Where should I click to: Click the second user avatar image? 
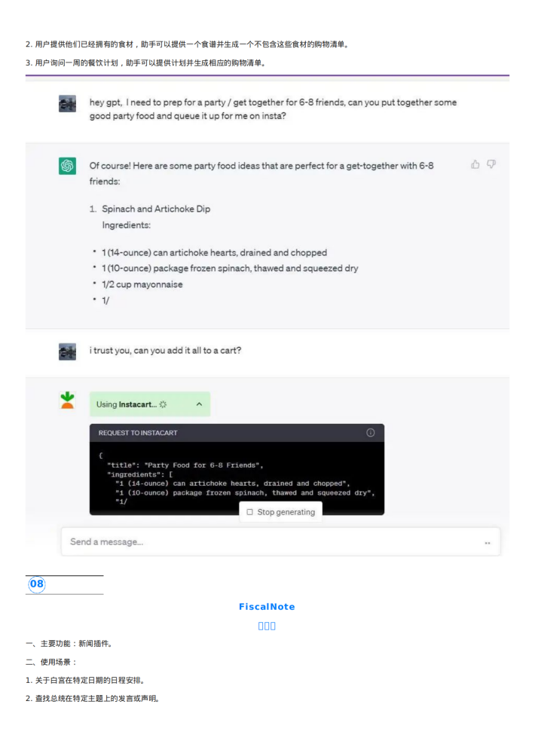point(68,352)
